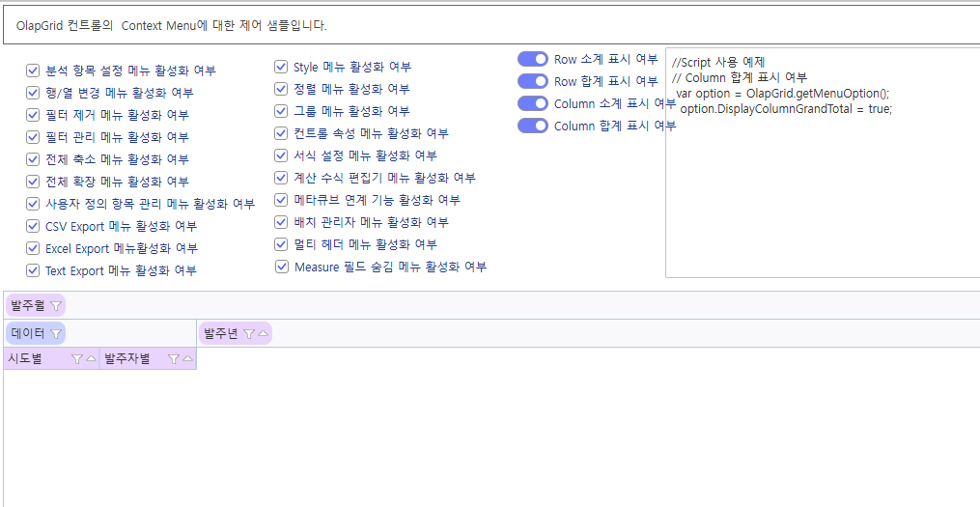980x507 pixels.
Task: Toggle sort arrow on 시도별 header
Action: click(92, 359)
